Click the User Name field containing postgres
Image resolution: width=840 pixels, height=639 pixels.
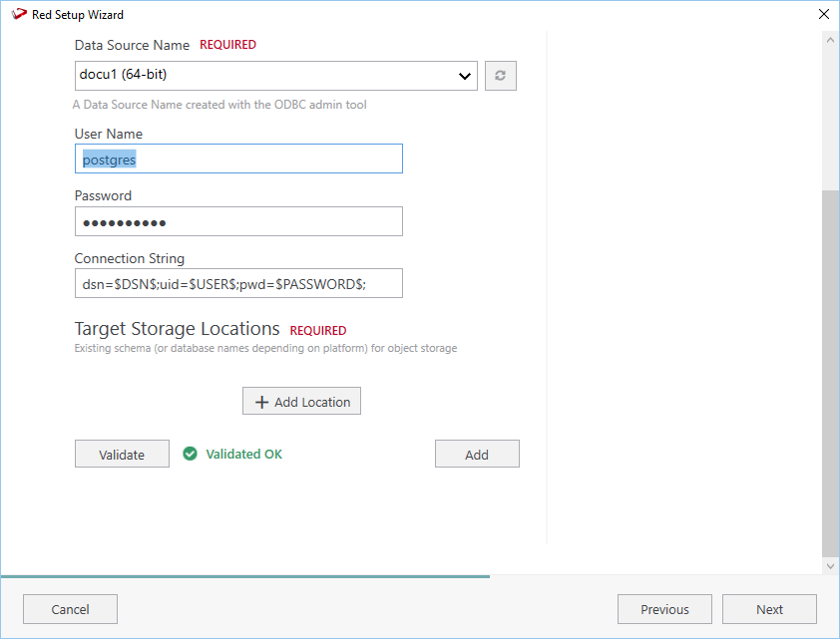coord(238,159)
